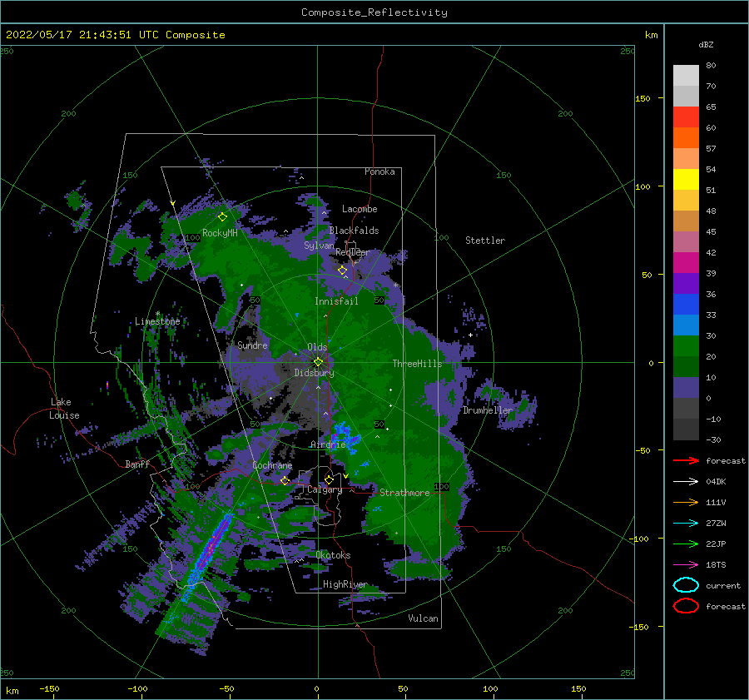
Task: Click the yellow diamond marker below Cochrane
Action: pyautogui.click(x=285, y=481)
